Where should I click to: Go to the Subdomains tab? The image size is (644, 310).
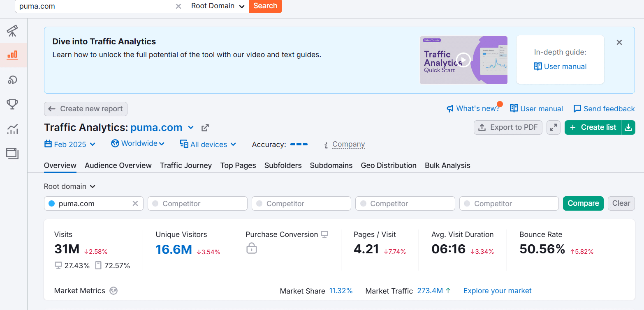tap(331, 165)
